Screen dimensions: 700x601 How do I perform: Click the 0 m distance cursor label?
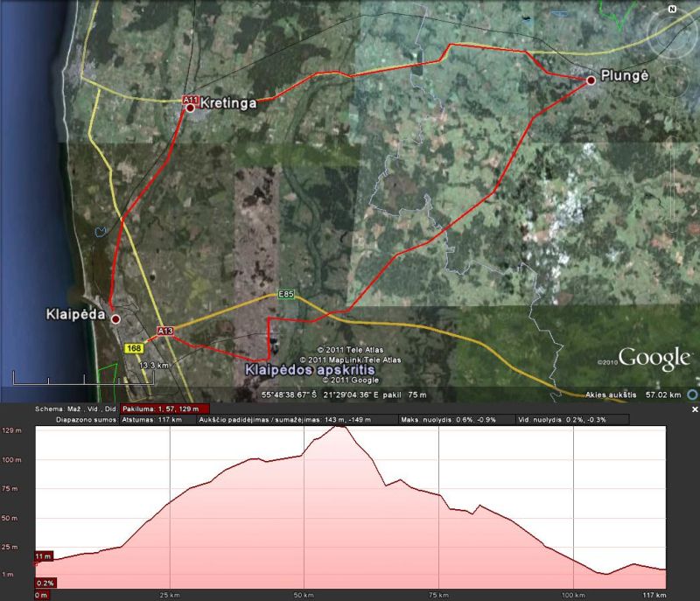coord(41,595)
